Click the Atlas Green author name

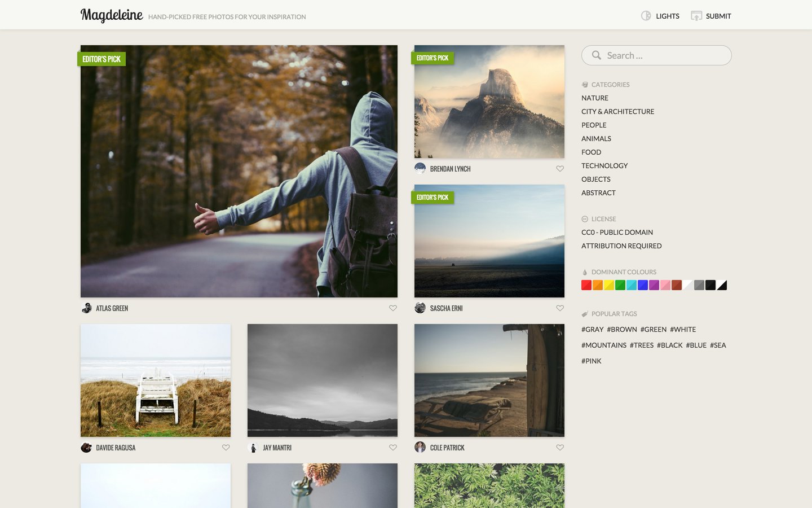112,308
